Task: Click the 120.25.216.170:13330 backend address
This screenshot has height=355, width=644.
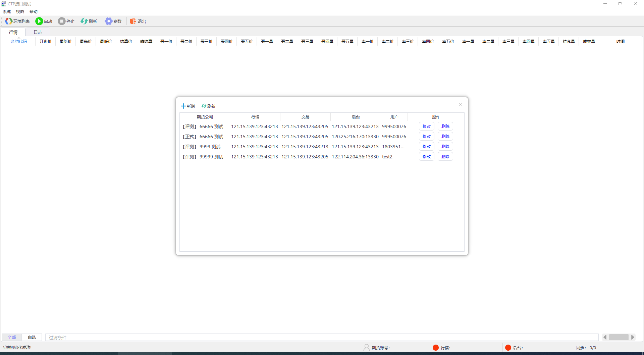Action: click(355, 137)
